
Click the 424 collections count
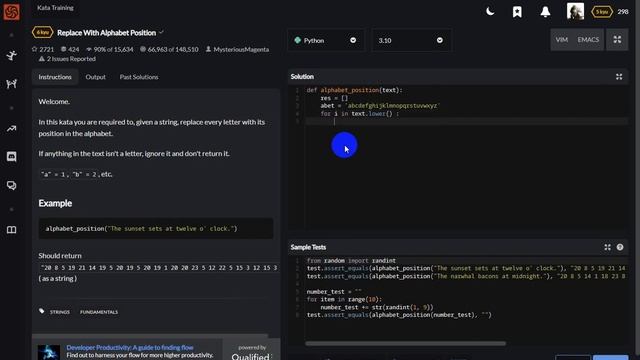[x=70, y=49]
